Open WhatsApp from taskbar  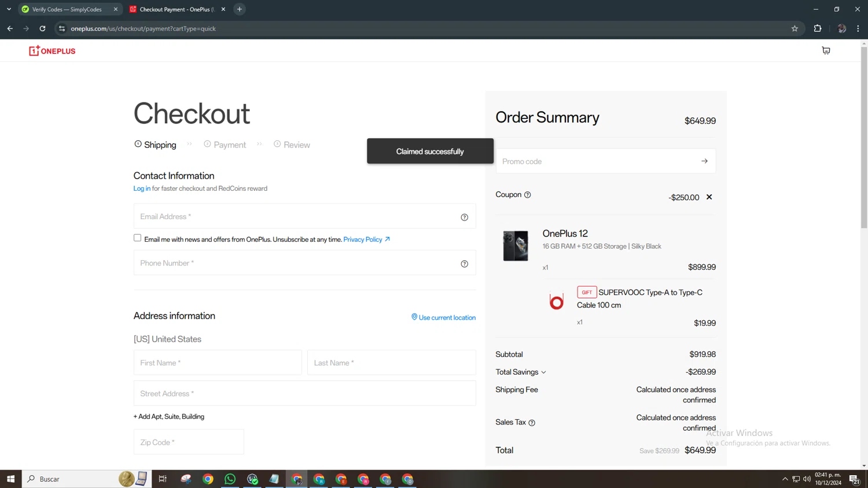coord(230,479)
